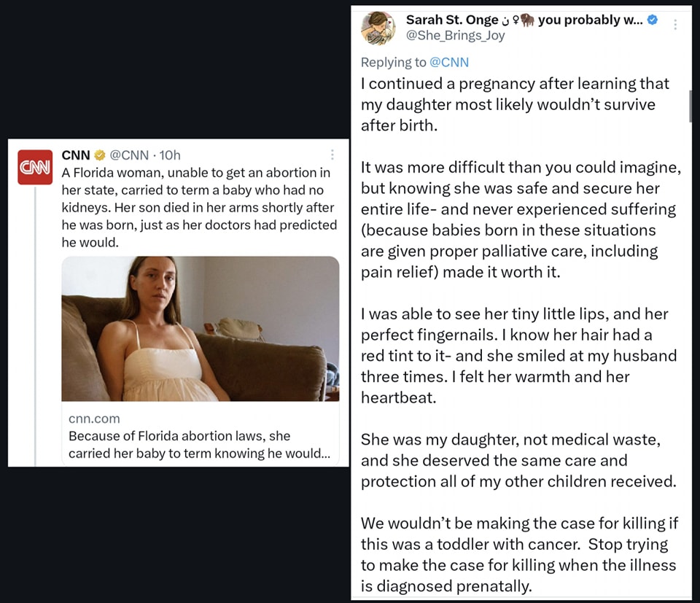
Task: Click Sarah St. Onge's profile avatar
Action: (x=378, y=28)
